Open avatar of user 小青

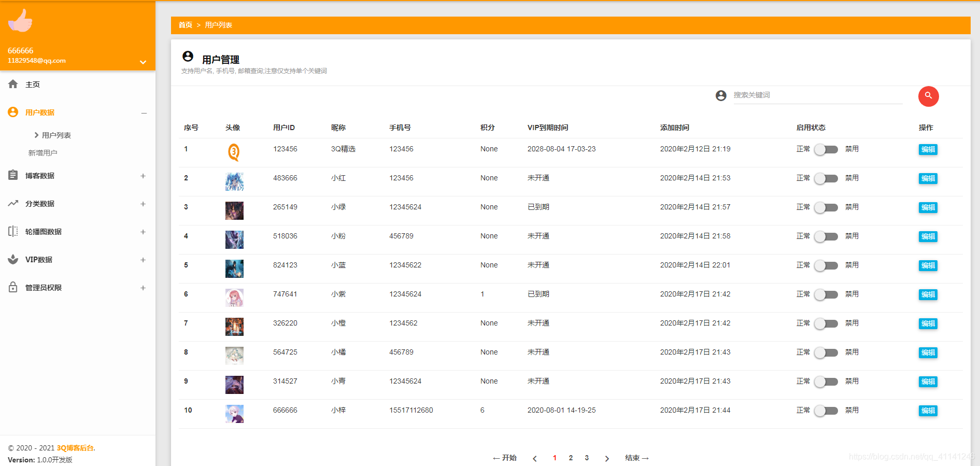[x=234, y=385]
